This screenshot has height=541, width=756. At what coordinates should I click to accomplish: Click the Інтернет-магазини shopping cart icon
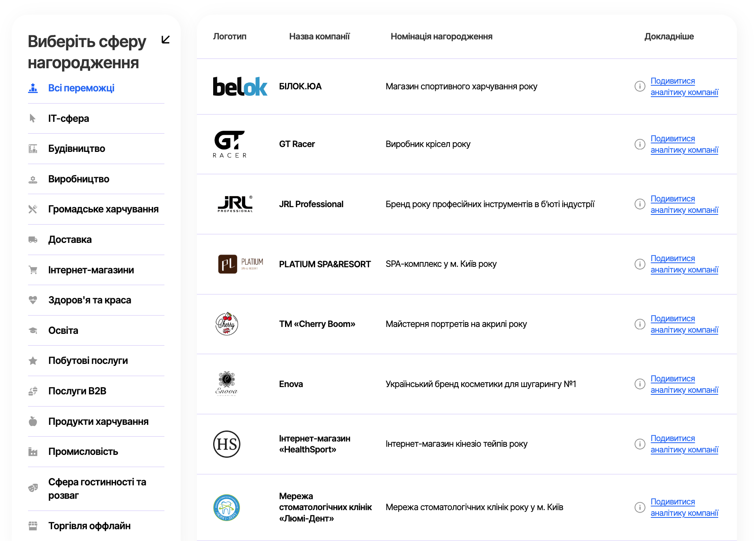(33, 270)
